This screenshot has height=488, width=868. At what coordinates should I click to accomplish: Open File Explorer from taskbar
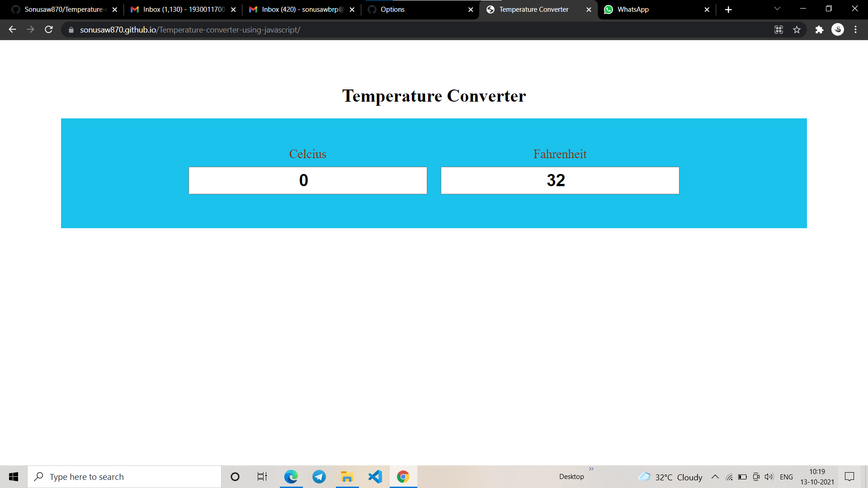[x=347, y=477]
